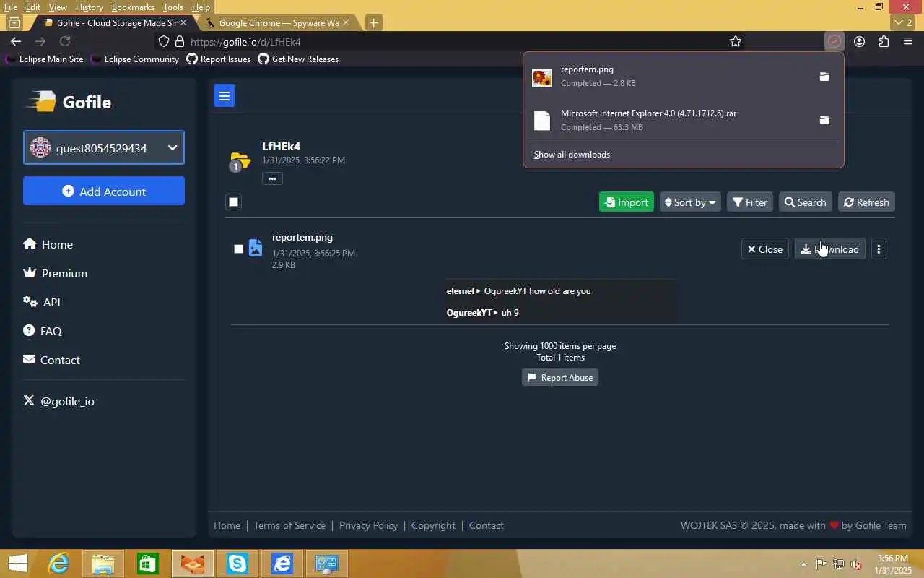924x578 pixels.
Task: Open the Firefox downloads toolbar button
Action: 834,42
